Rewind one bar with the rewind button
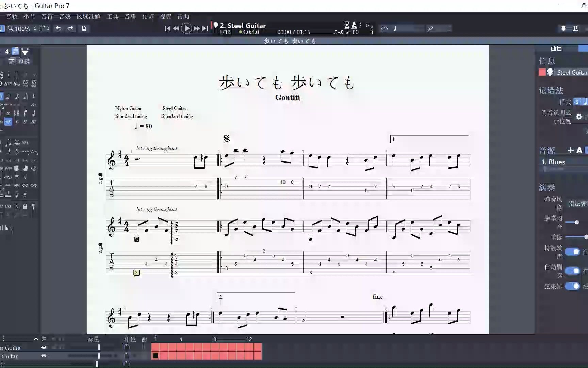Image resolution: width=588 pixels, height=368 pixels. point(176,28)
